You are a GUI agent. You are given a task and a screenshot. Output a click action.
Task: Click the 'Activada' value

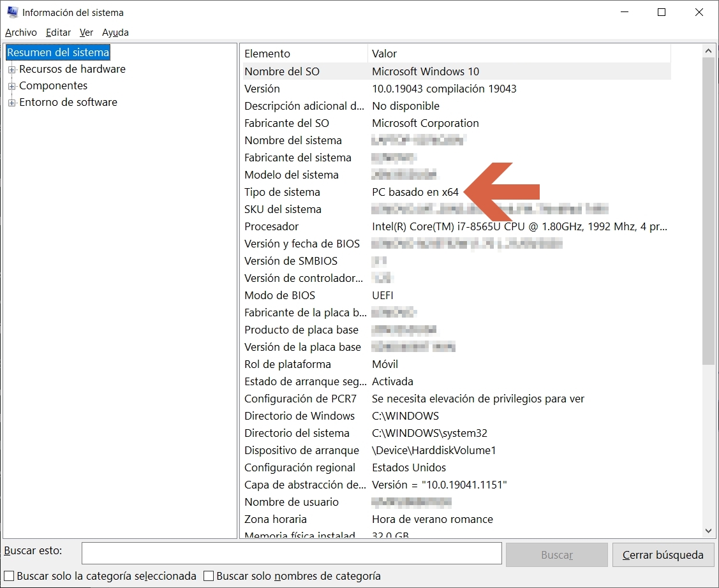click(392, 381)
